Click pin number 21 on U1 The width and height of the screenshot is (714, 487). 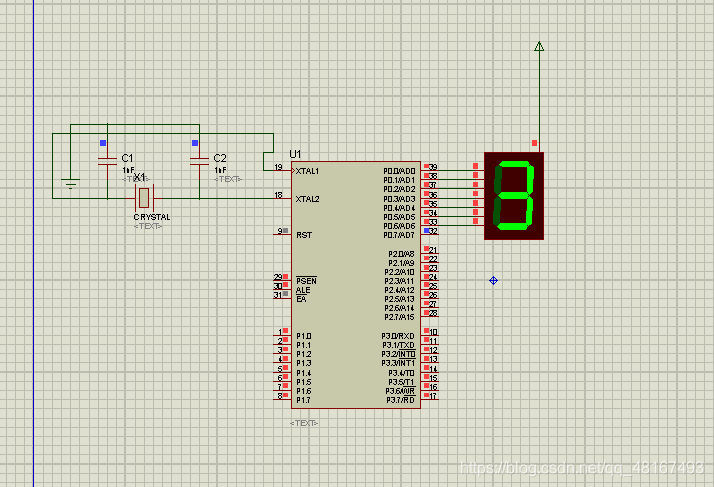[433, 250]
